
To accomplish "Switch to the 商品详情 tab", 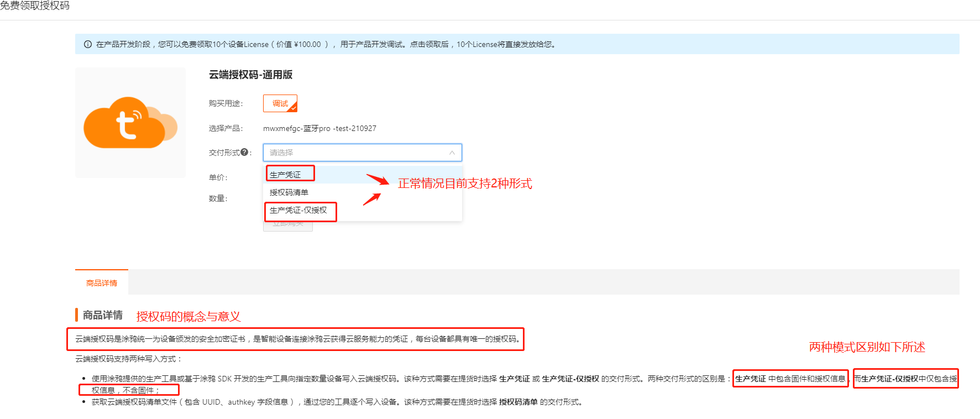I will point(102,283).
